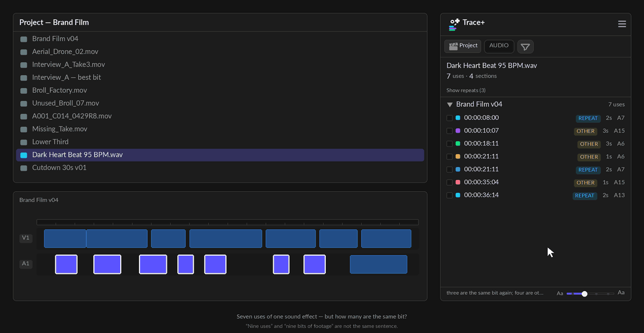Open the filter funnel button

pyautogui.click(x=525, y=47)
